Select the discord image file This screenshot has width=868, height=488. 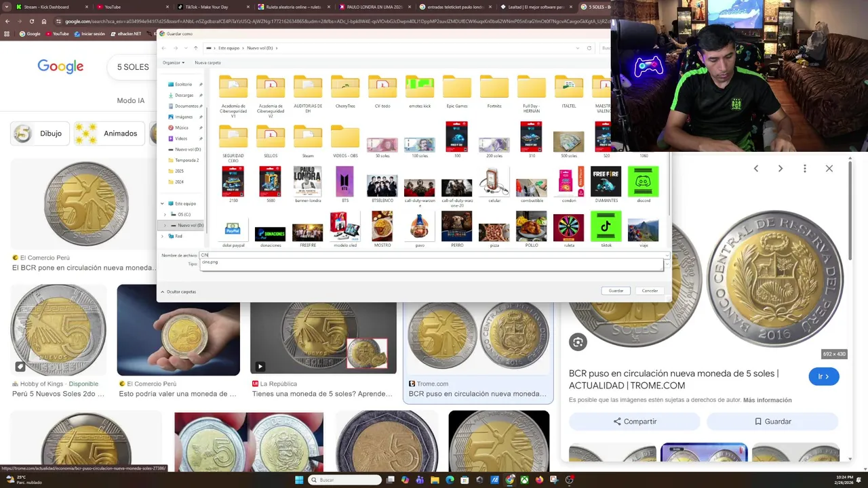pos(643,184)
